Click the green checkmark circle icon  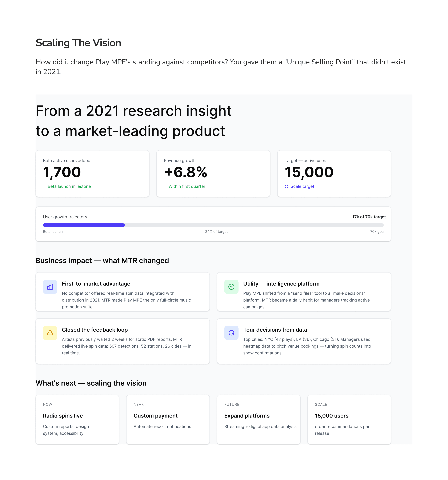231,287
